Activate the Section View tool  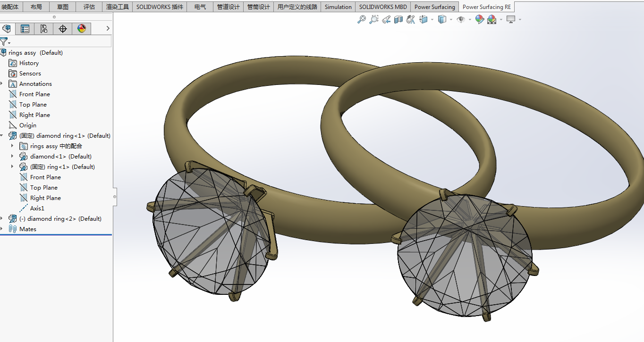[398, 19]
